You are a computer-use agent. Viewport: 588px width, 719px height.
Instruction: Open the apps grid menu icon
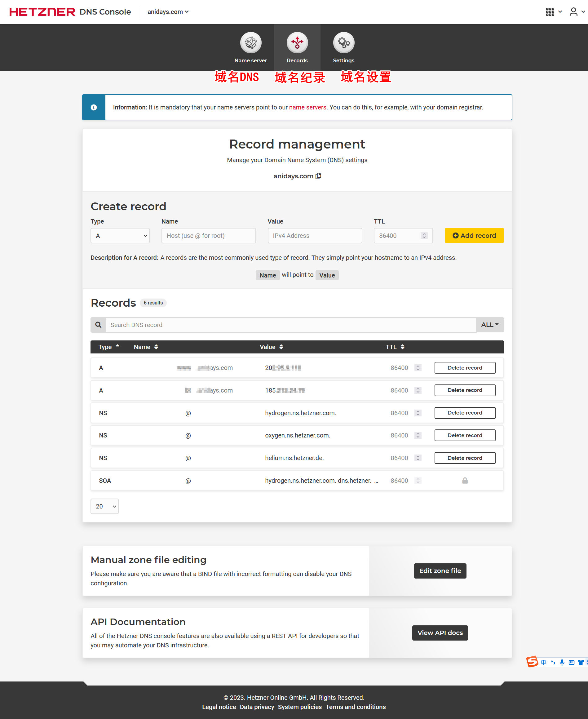550,12
